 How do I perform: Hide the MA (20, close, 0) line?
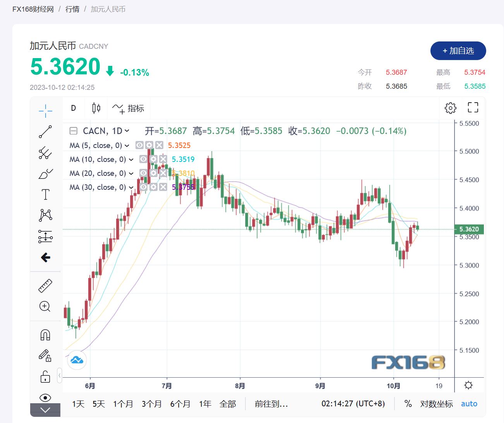pyautogui.click(x=143, y=173)
